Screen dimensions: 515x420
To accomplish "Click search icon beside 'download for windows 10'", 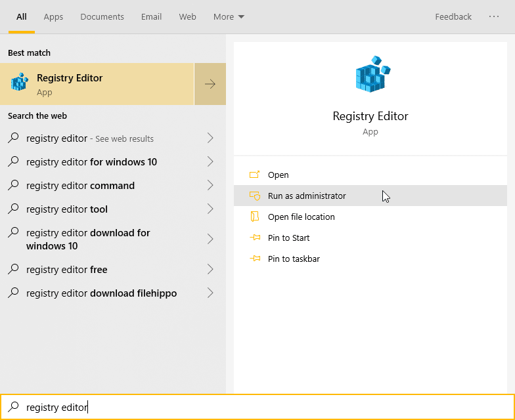I will 13,232.
